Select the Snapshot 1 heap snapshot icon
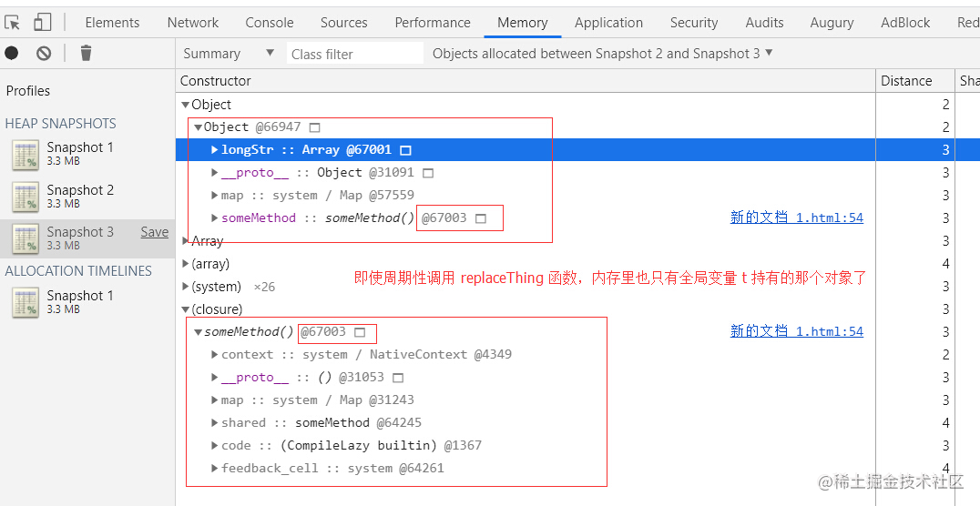Viewport: 980px width, 506px height. pos(26,155)
